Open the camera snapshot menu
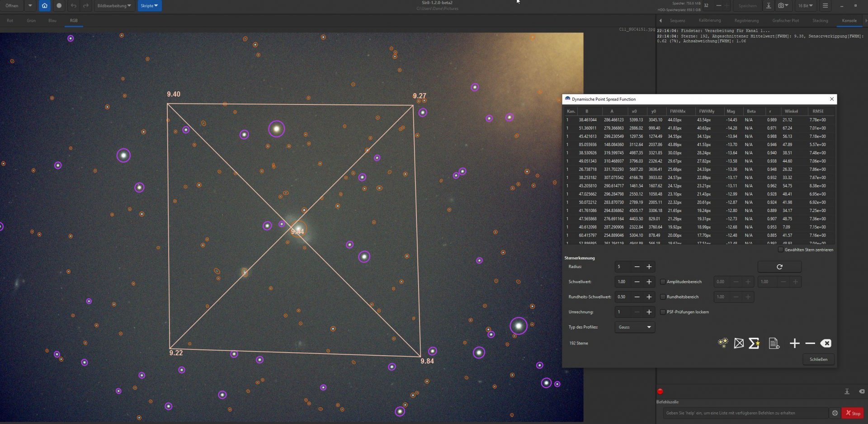This screenshot has width=868, height=424. [783, 6]
